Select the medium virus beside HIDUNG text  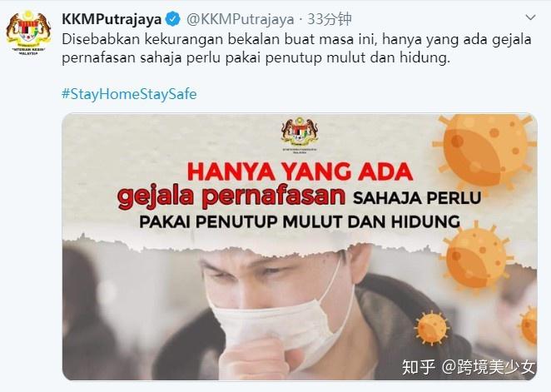click(477, 257)
